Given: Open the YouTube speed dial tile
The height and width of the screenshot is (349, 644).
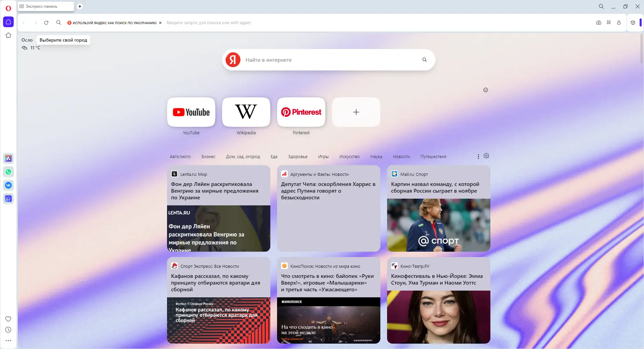Looking at the screenshot, I should click(x=191, y=112).
